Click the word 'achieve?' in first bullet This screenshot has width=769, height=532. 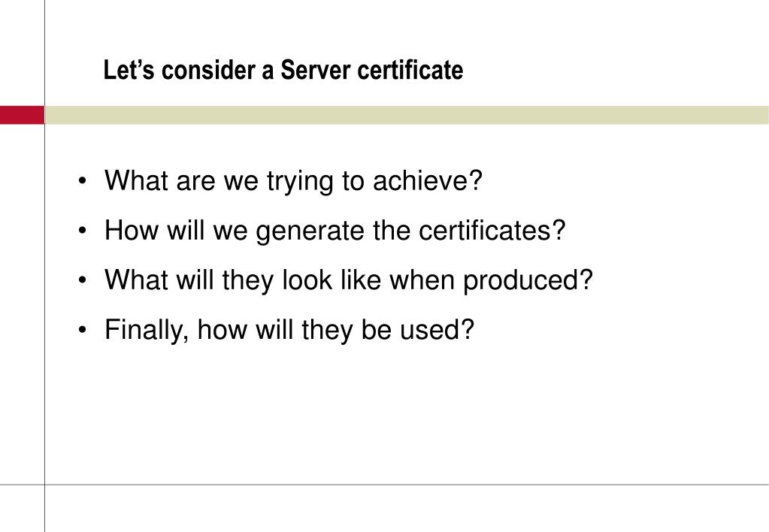click(428, 180)
